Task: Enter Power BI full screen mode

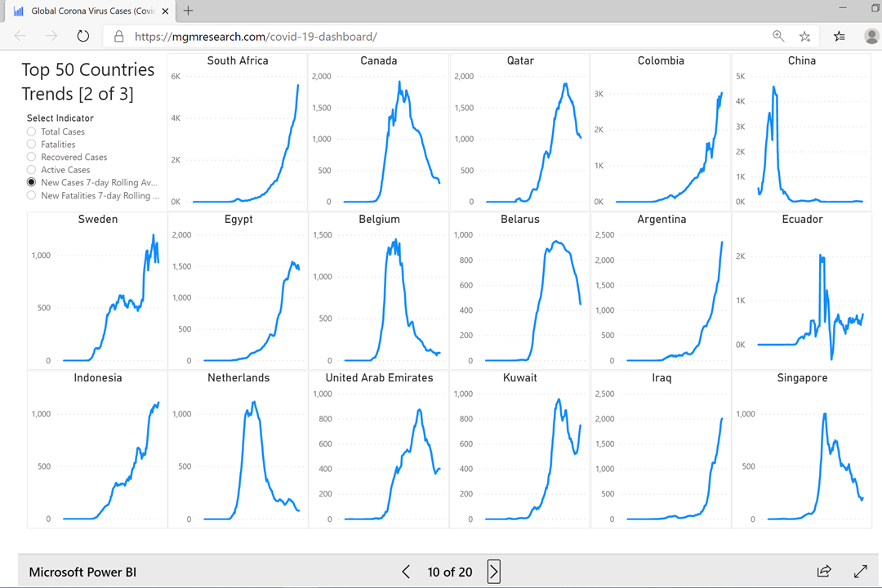Action: [x=861, y=571]
